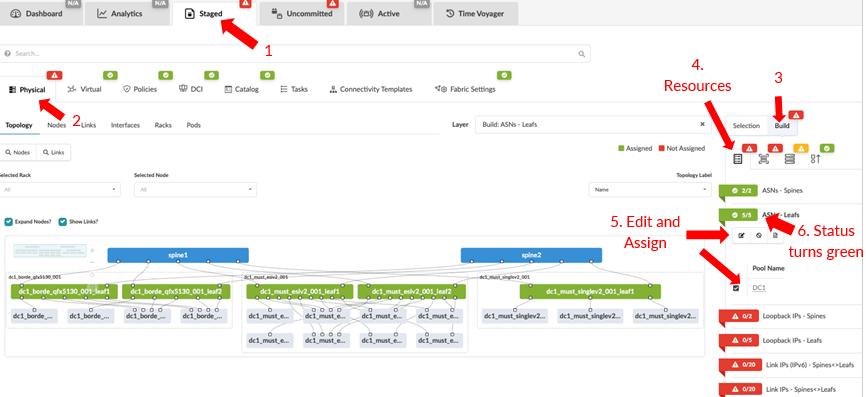
Task: Expand the Loopback IPs - Leafs resource row
Action: click(791, 340)
